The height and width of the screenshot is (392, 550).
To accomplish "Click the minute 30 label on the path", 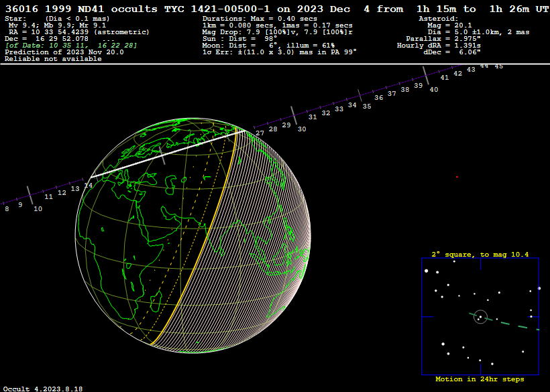I will (302, 129).
